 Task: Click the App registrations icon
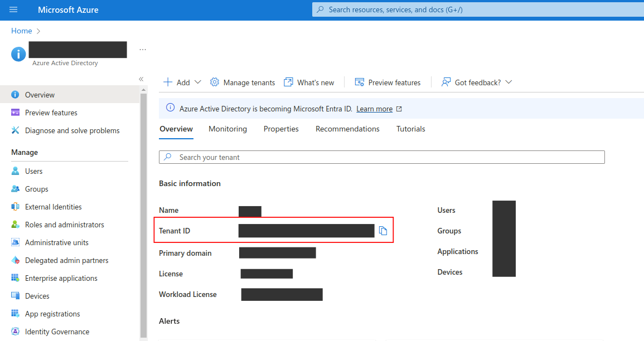[16, 314]
